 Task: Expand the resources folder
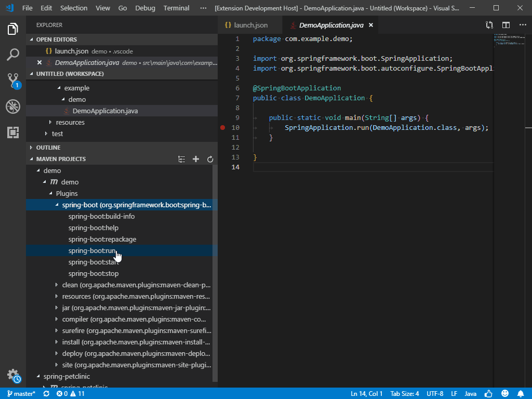click(x=50, y=122)
